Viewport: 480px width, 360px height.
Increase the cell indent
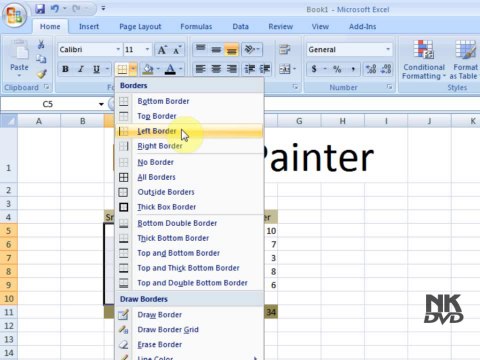click(265, 69)
